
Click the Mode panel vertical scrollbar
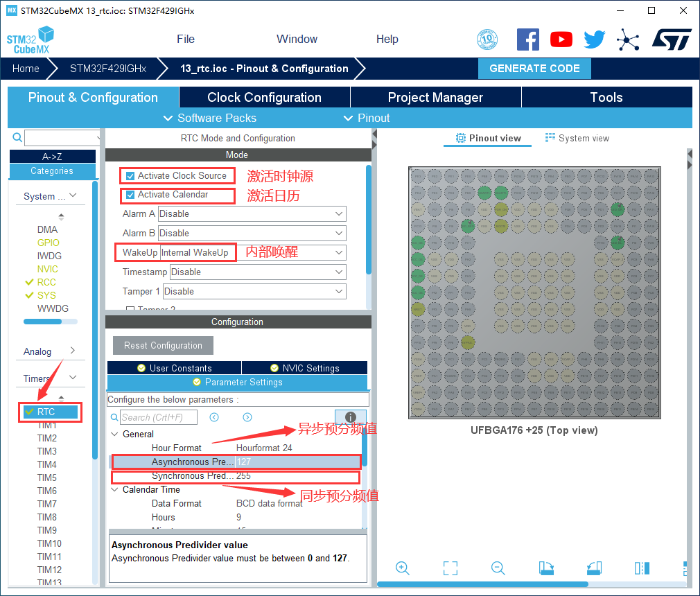(368, 220)
